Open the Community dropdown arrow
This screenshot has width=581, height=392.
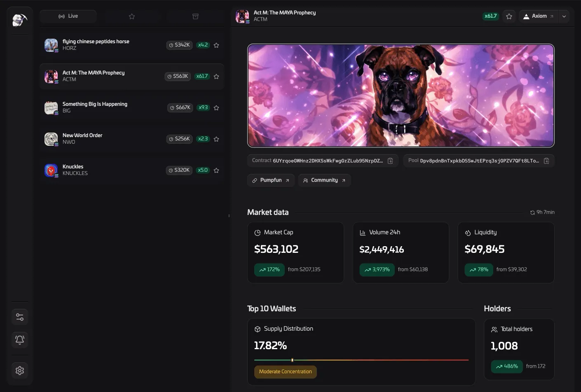point(343,180)
